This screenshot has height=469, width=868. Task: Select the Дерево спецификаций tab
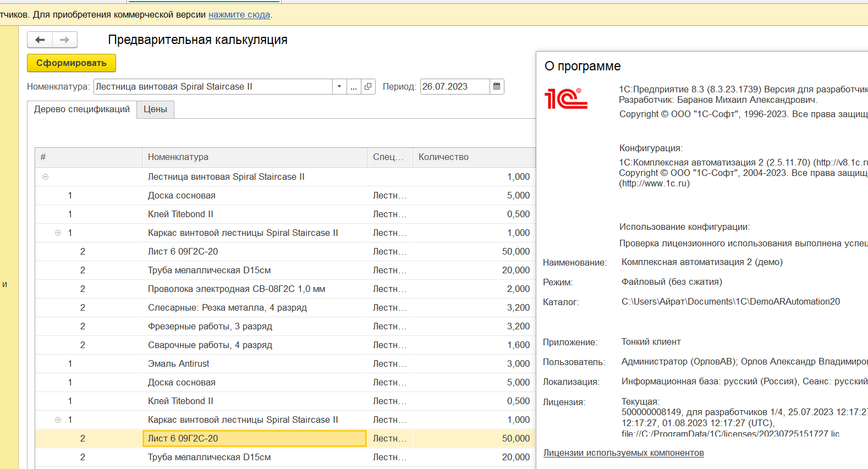(x=82, y=109)
